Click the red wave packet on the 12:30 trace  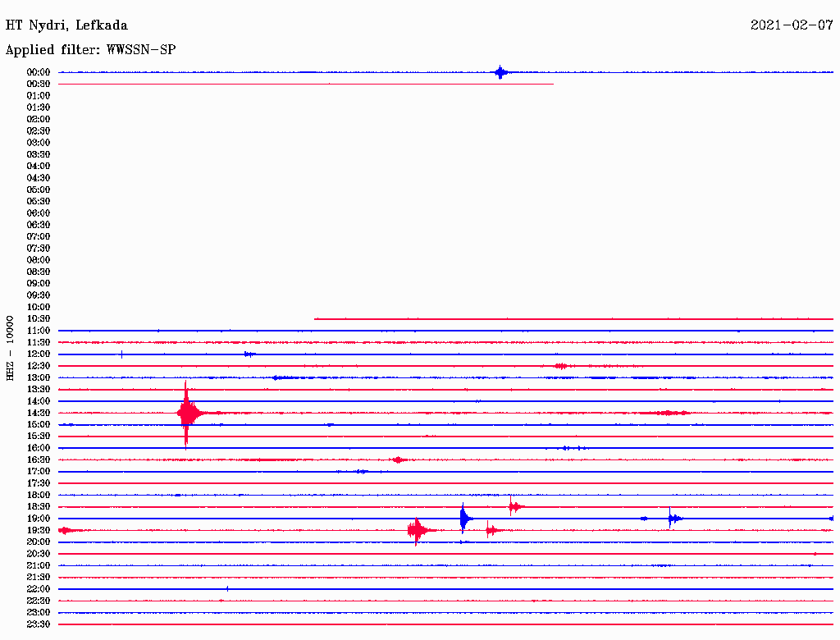pyautogui.click(x=561, y=366)
